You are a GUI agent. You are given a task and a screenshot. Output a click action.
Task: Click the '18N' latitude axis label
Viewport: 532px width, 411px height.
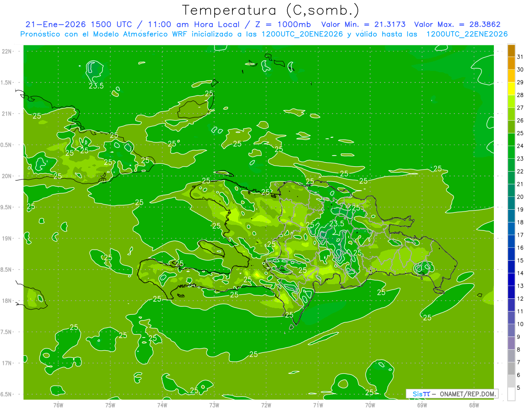pyautogui.click(x=8, y=301)
